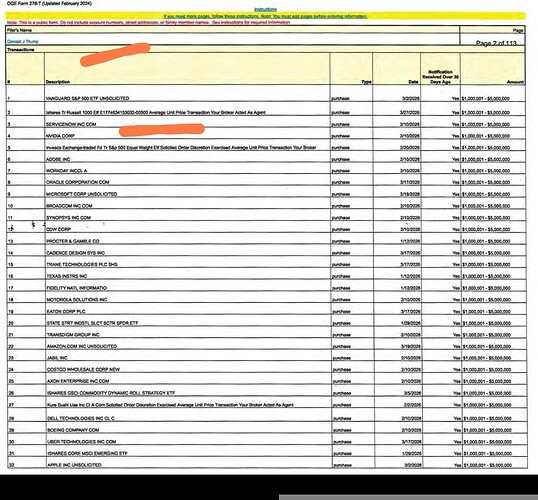The width and height of the screenshot is (538, 500).
Task: Click 'purchase' in the EATON CORP PLC row
Action: point(341,312)
